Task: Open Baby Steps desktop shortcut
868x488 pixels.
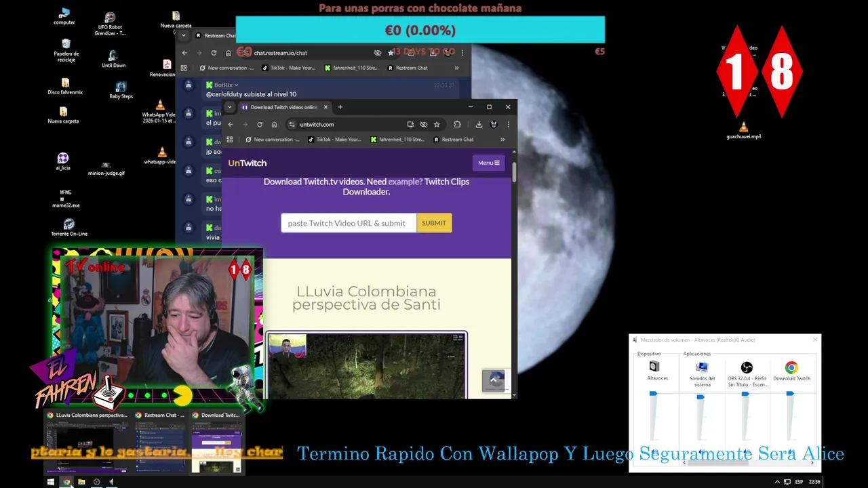Action: pos(121,90)
